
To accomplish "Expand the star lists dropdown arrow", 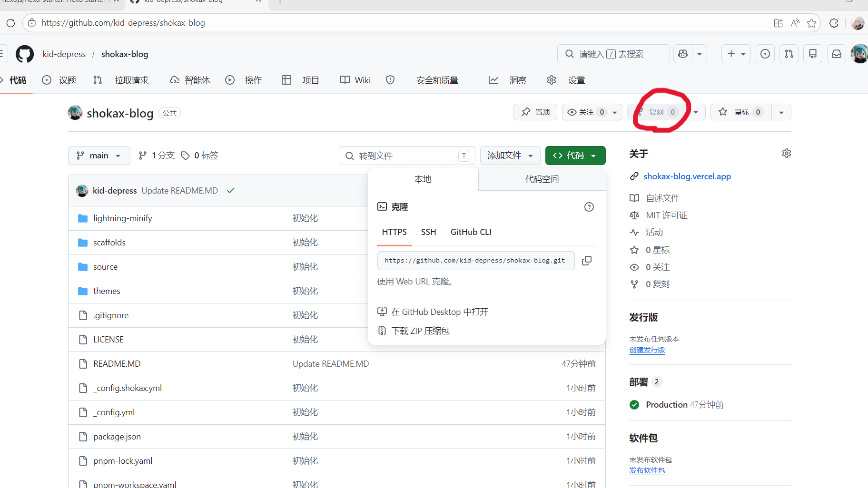I will point(781,112).
